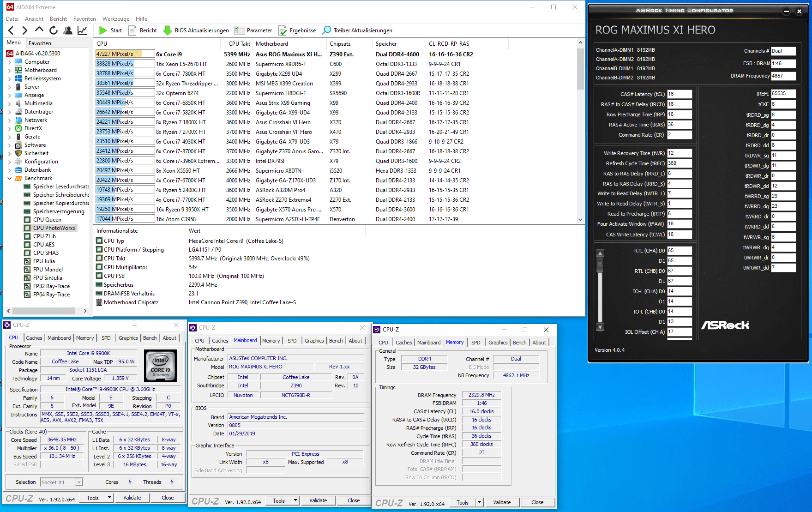Select the CPU Queen benchmark item
Viewport: 812px width, 512px height.
pos(47,220)
